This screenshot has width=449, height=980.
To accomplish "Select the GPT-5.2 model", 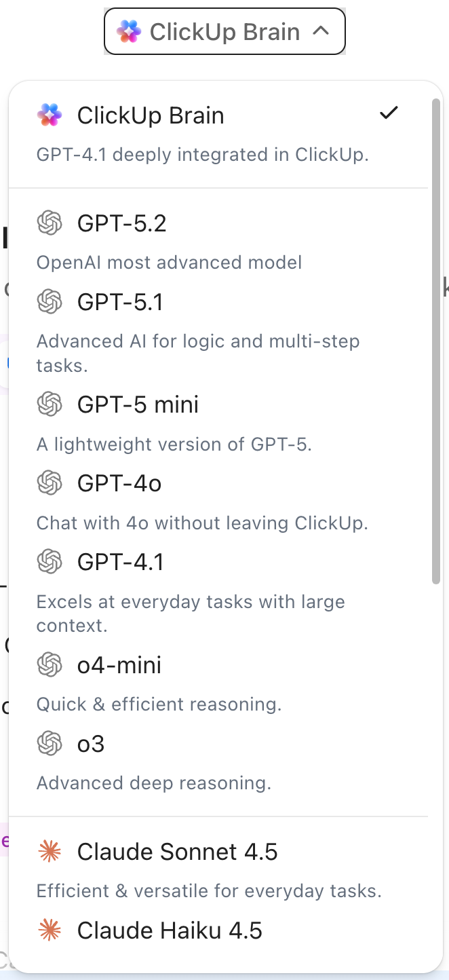I will click(x=121, y=223).
